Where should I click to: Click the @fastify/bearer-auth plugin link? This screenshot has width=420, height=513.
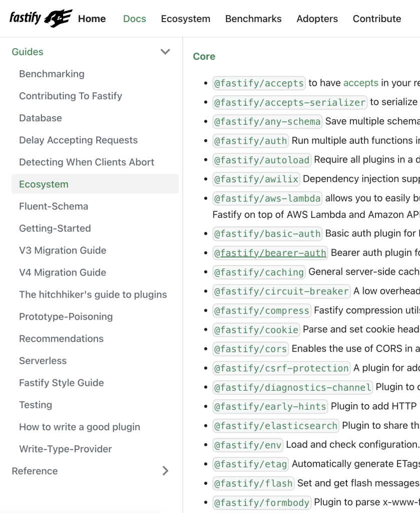(270, 253)
